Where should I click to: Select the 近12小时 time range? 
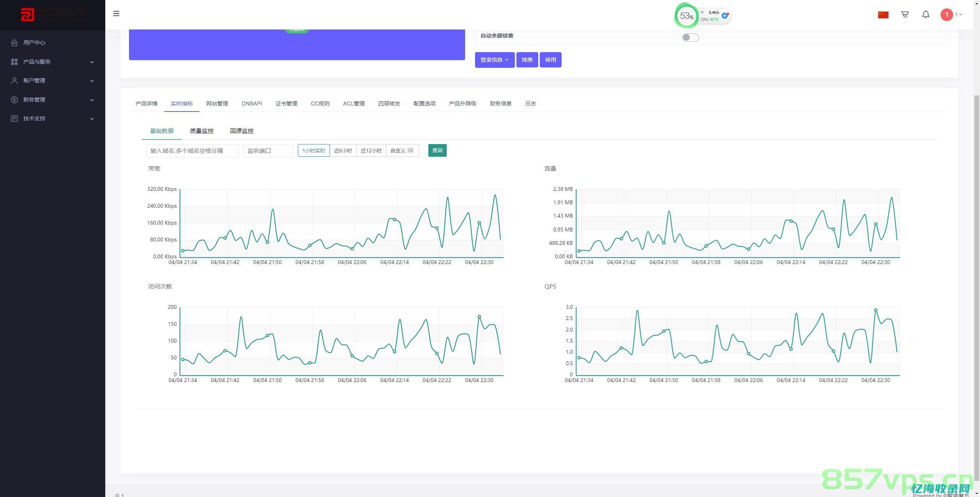pos(371,151)
